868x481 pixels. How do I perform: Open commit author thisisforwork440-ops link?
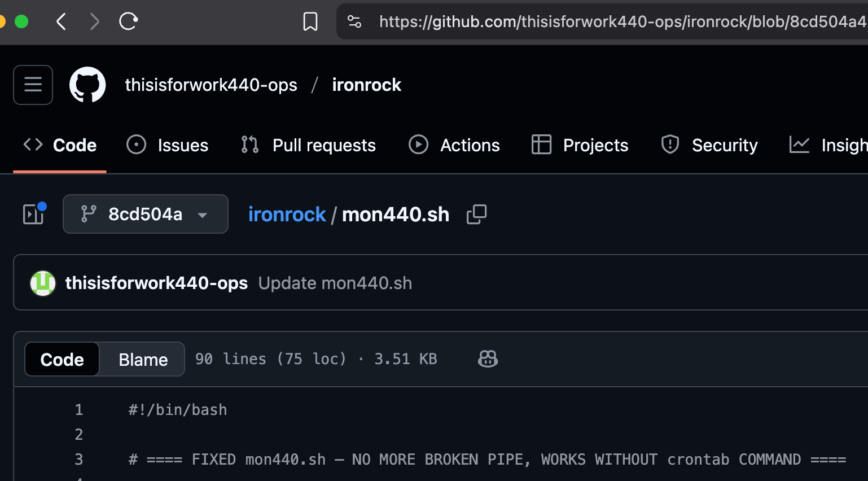156,283
